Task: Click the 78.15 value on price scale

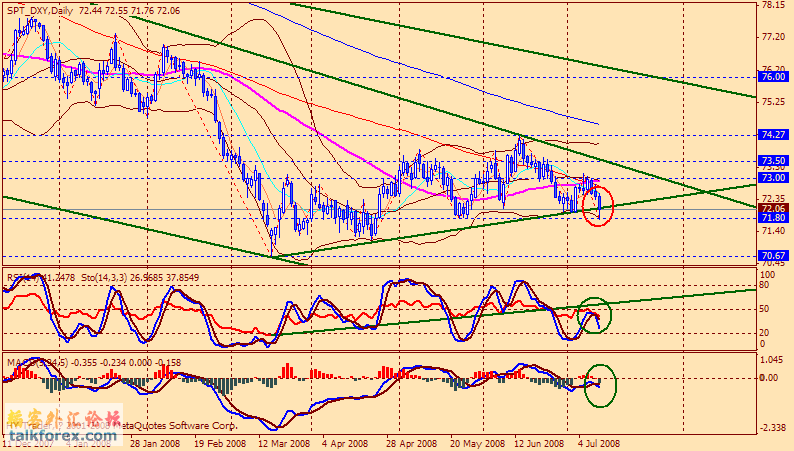Action: tap(773, 5)
